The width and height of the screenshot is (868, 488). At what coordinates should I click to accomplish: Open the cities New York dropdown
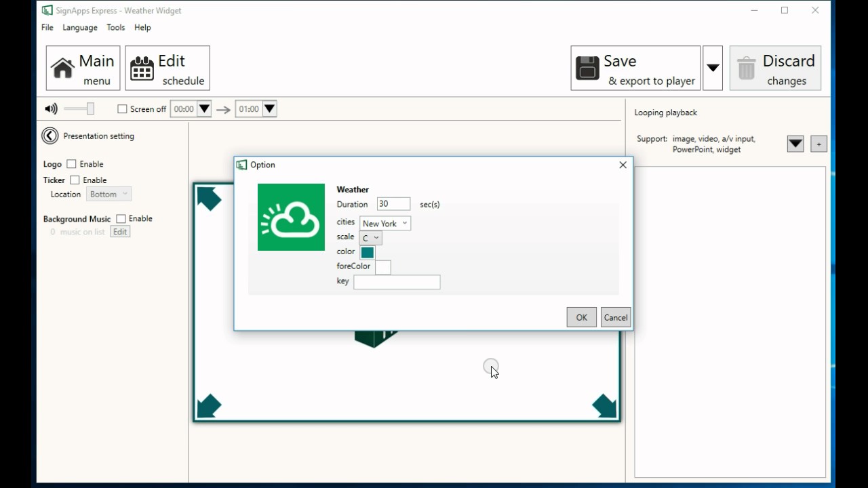(x=385, y=223)
